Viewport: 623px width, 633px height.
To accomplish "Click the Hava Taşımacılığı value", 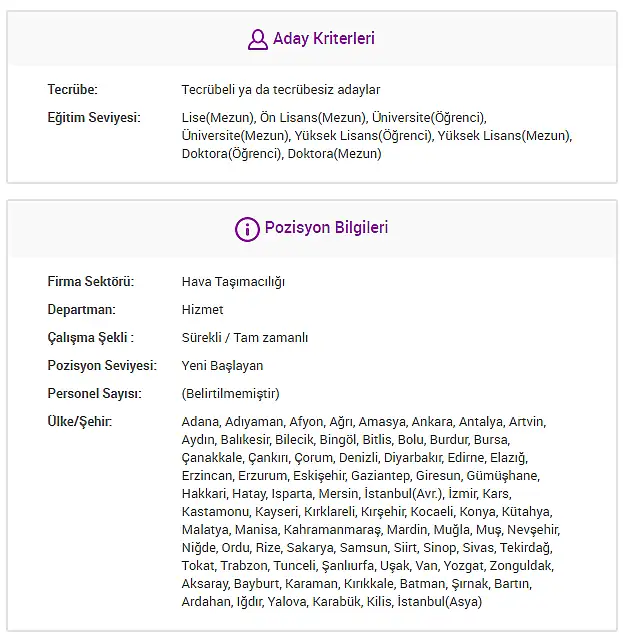I will point(233,282).
